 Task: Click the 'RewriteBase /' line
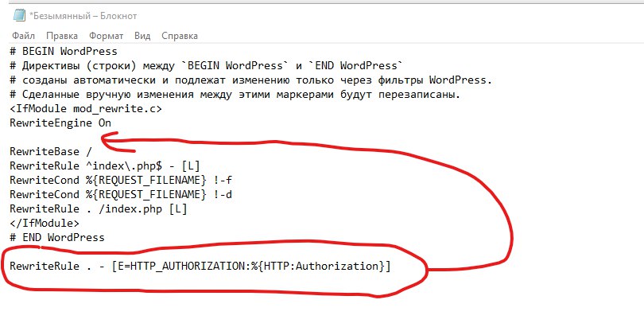tap(51, 152)
